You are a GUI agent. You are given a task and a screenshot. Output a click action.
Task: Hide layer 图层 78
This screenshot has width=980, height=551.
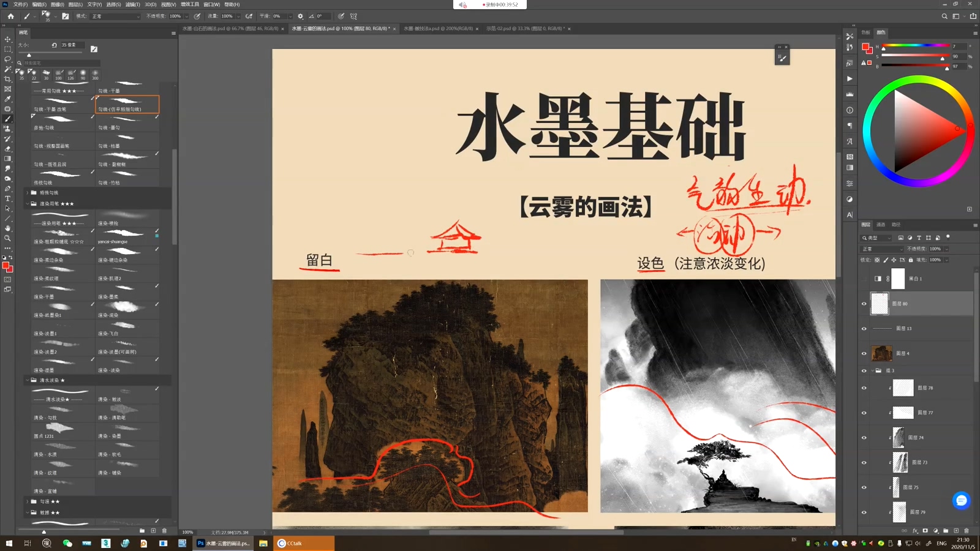click(x=864, y=388)
